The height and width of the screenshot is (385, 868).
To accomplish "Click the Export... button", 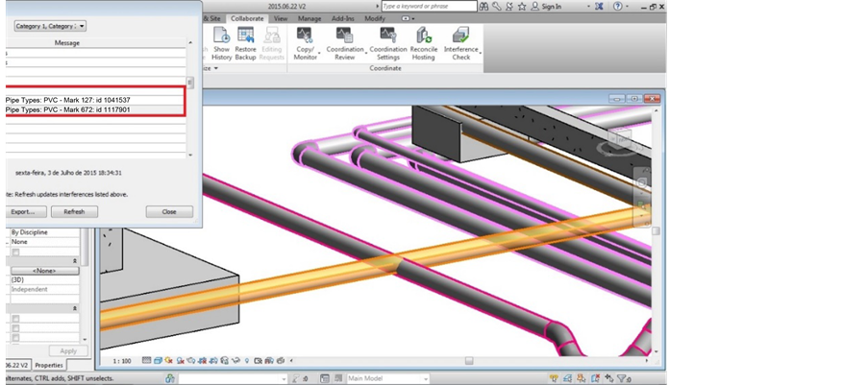I will [23, 211].
